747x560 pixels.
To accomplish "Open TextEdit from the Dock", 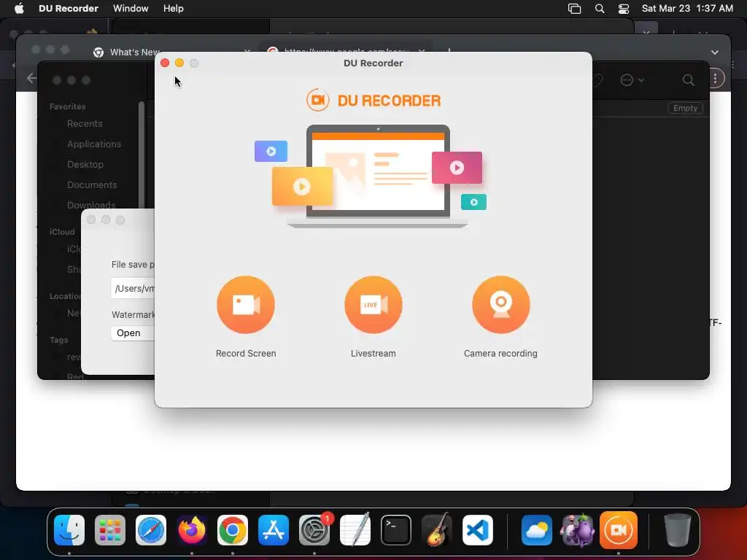I will pos(355,530).
